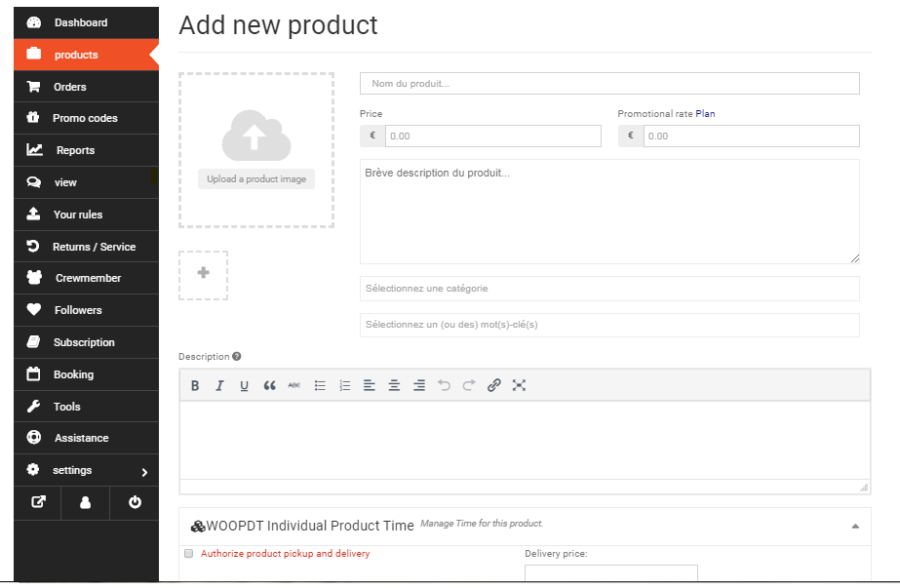This screenshot has width=900, height=588.
Task: Click the Brève description du produit textarea
Action: click(609, 212)
